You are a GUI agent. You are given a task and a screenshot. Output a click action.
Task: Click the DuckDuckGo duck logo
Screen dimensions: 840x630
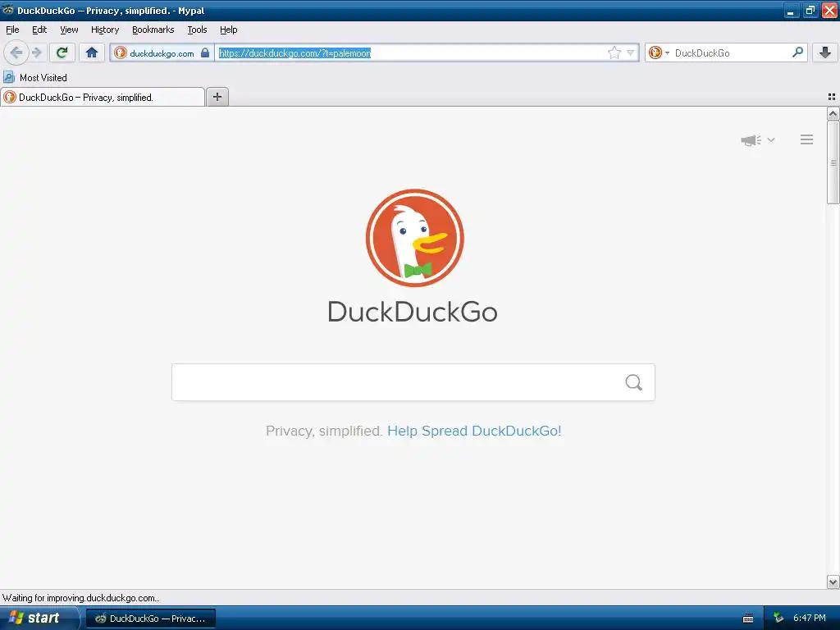coord(414,238)
